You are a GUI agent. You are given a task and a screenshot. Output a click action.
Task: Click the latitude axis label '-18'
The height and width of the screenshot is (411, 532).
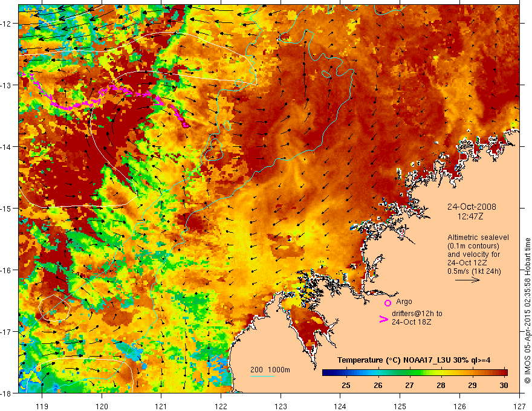point(7,393)
